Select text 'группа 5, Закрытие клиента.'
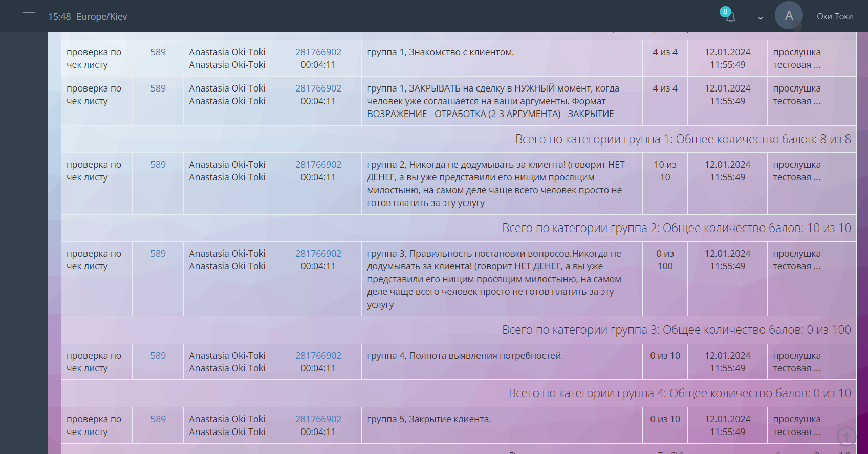868x454 pixels. click(429, 419)
